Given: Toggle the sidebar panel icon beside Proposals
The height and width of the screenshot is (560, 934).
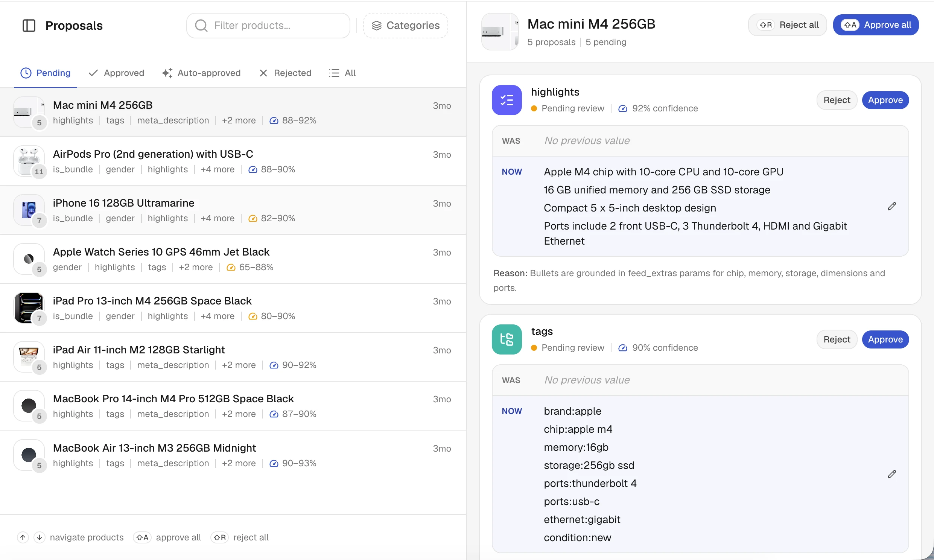Looking at the screenshot, I should (x=29, y=26).
